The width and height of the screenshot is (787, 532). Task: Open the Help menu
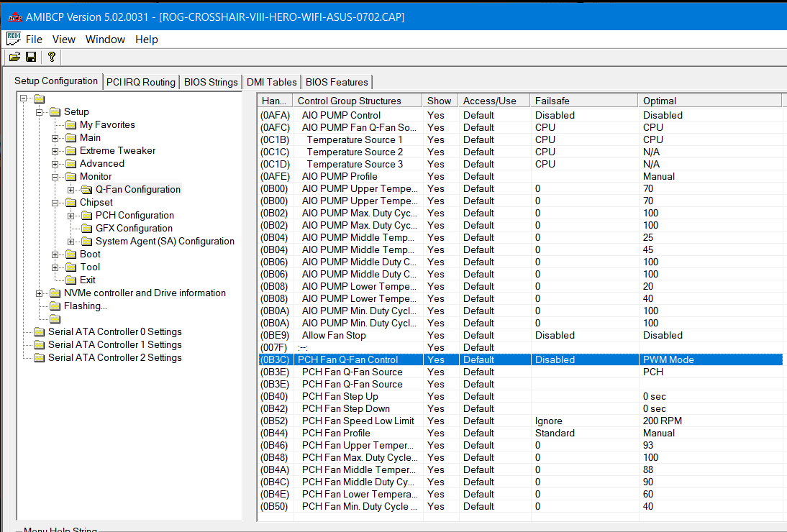click(x=147, y=40)
